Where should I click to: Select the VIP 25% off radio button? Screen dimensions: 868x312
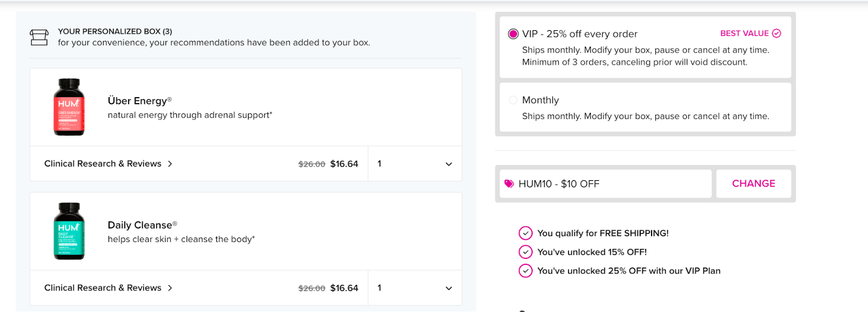pyautogui.click(x=513, y=34)
